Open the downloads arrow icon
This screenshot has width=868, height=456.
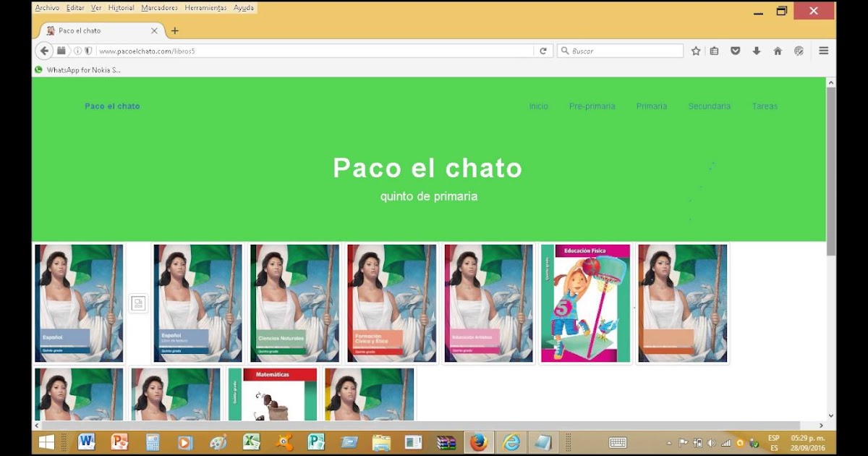757,51
